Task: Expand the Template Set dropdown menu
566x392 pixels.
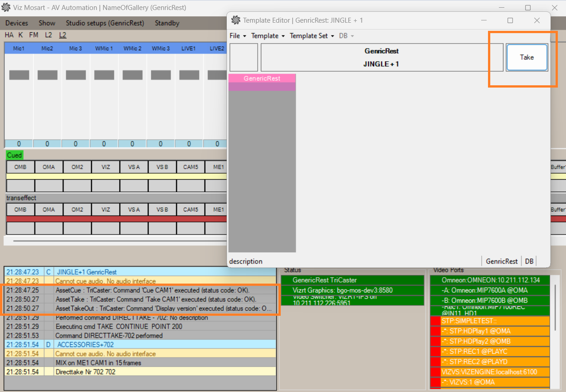Action: click(x=312, y=36)
